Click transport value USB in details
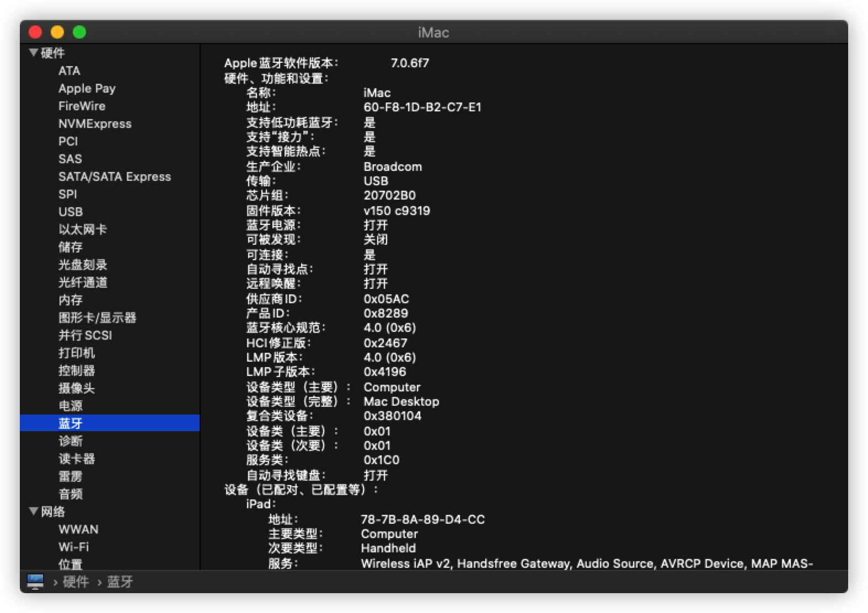 pos(376,181)
